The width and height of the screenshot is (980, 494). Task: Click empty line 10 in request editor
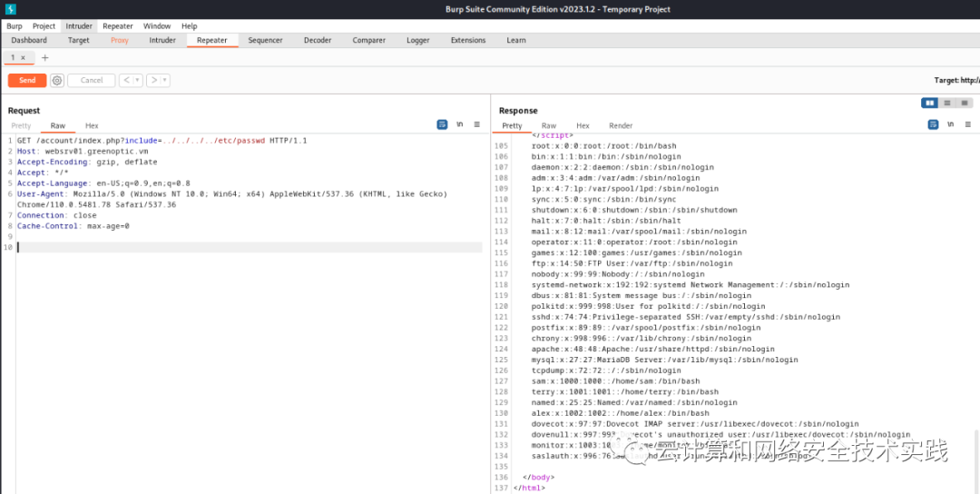pyautogui.click(x=250, y=248)
